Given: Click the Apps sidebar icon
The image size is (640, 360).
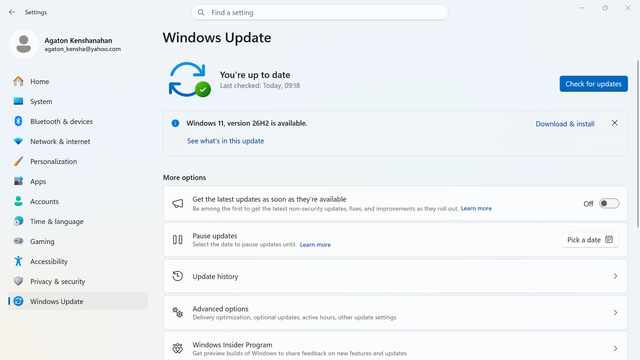Looking at the screenshot, I should (18, 181).
